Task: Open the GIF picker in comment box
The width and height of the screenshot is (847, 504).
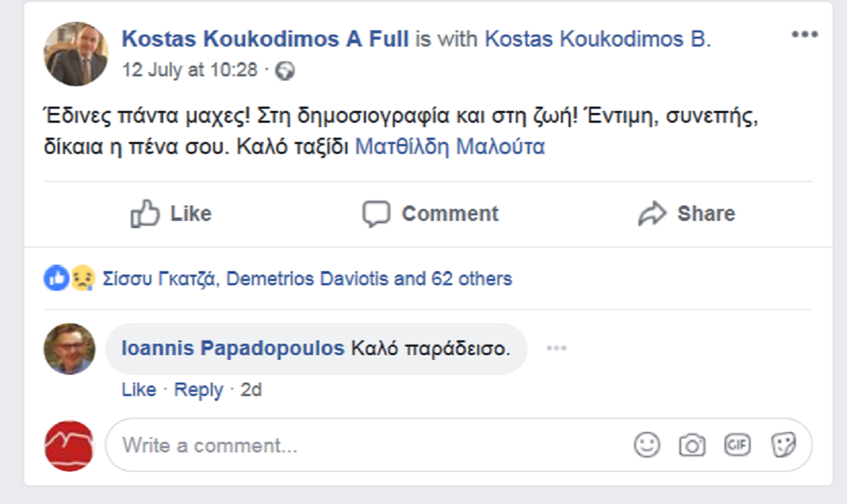Action: coord(737,445)
